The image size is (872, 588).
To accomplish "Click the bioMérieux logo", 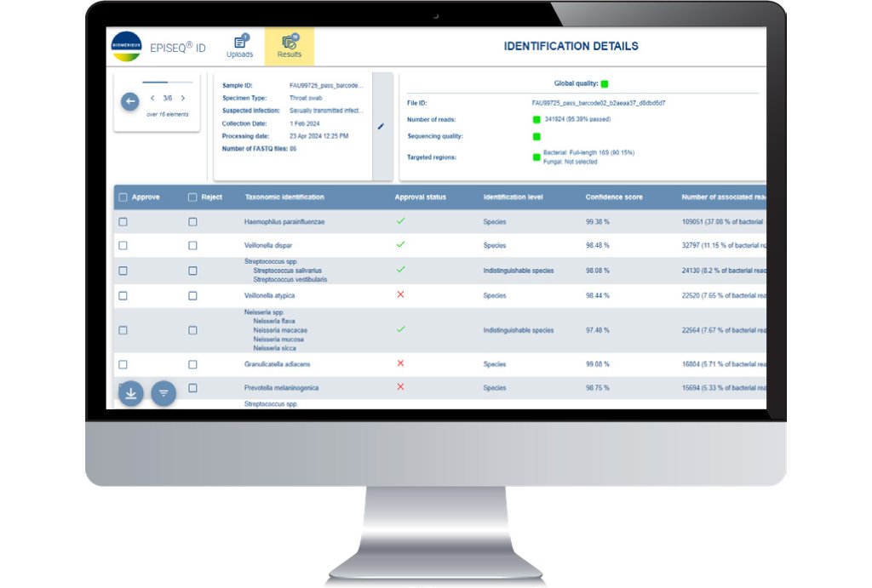I will 127,47.
